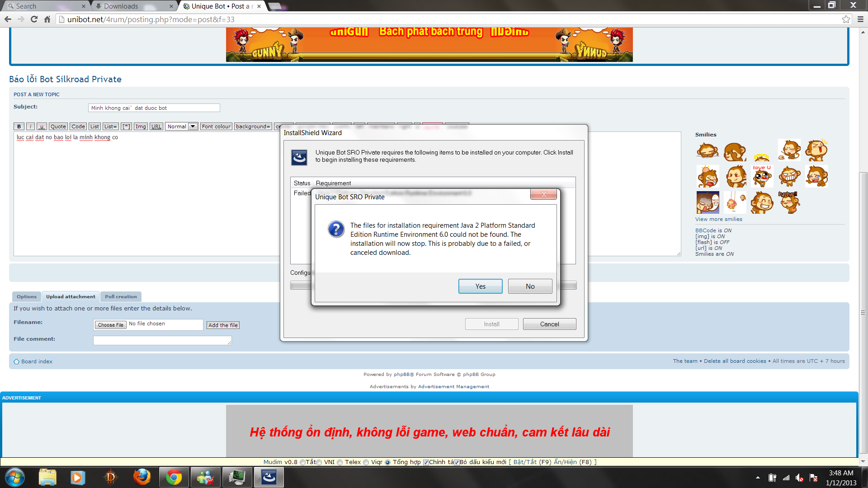Switch to the Options tab

click(27, 297)
